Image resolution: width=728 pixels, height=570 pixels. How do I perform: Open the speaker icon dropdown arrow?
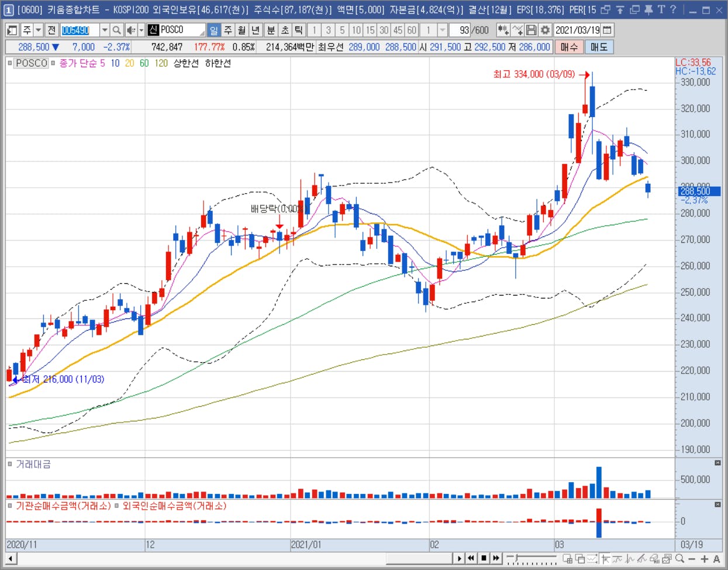pos(141,30)
